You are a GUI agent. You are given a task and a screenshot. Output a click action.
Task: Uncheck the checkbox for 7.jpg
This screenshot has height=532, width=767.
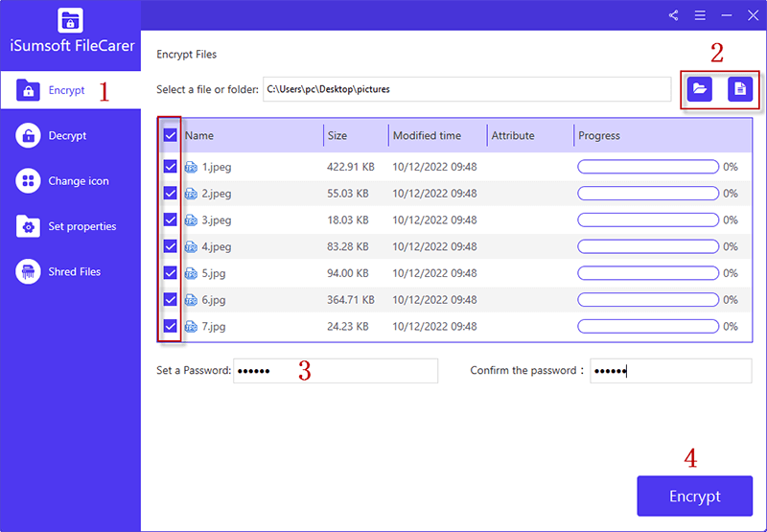point(170,325)
